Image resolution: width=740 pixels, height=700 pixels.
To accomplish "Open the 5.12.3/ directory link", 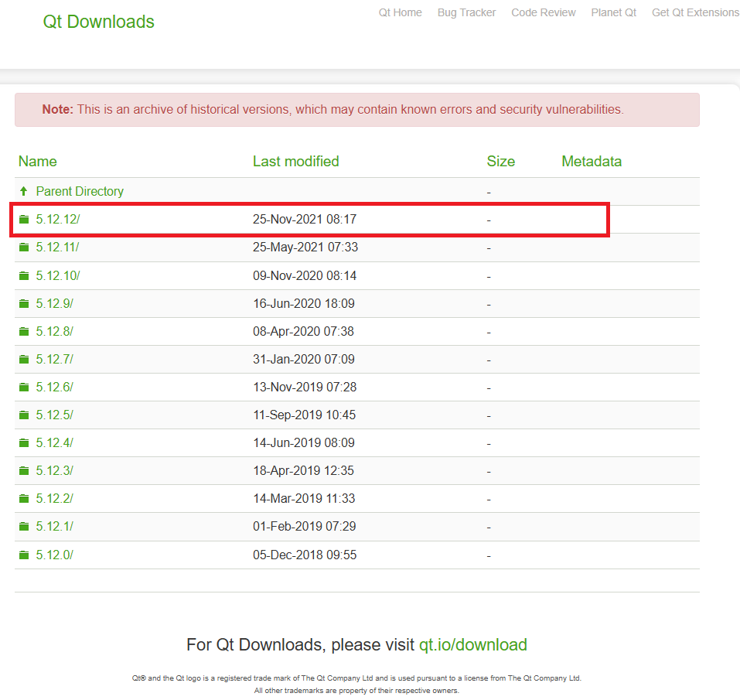I will [55, 470].
